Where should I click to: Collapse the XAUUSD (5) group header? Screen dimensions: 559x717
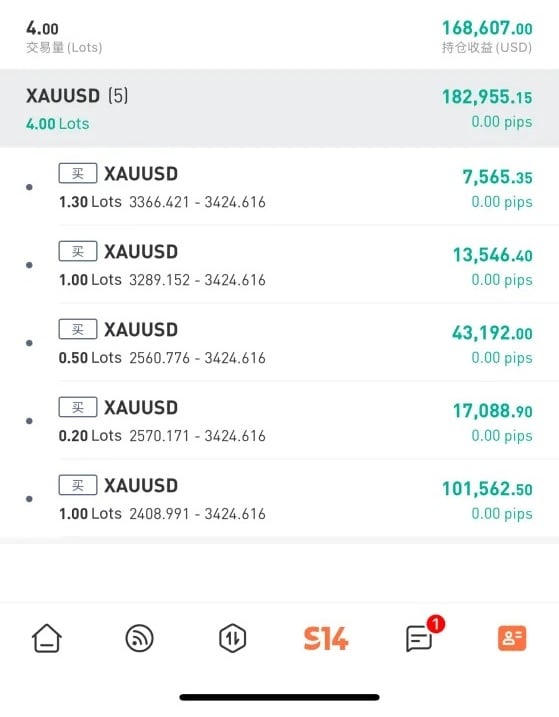[280, 108]
